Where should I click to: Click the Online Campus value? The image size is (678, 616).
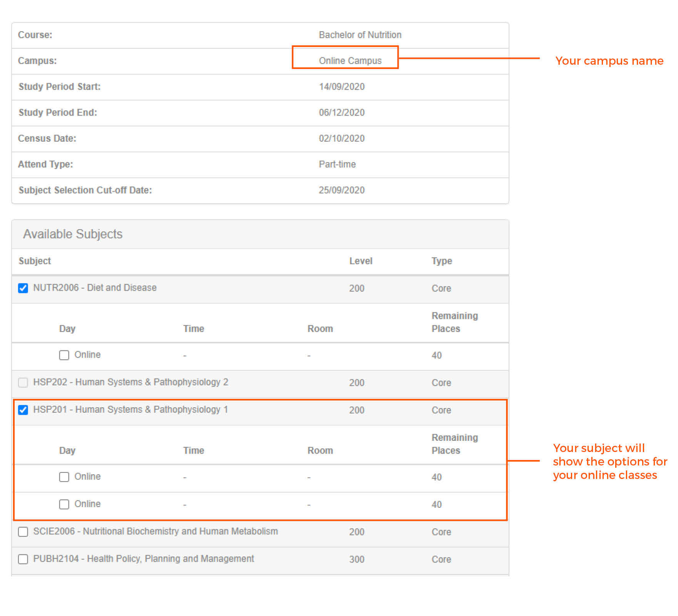pos(350,61)
